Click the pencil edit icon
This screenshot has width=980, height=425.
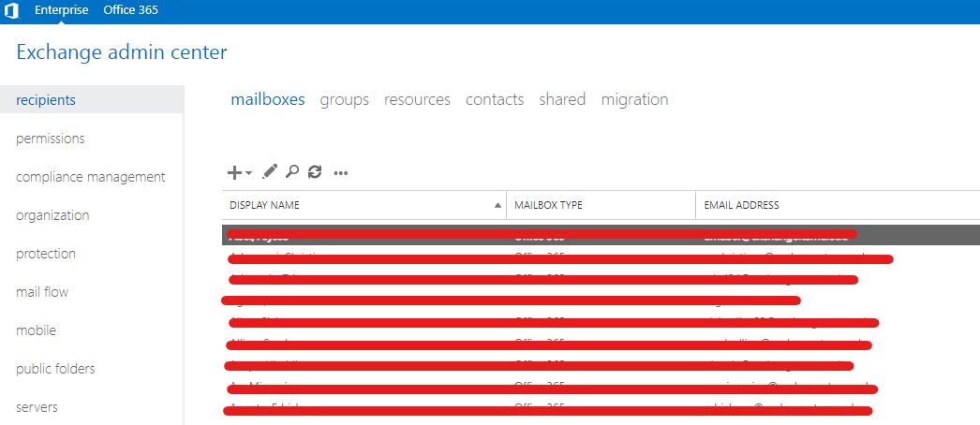(270, 171)
